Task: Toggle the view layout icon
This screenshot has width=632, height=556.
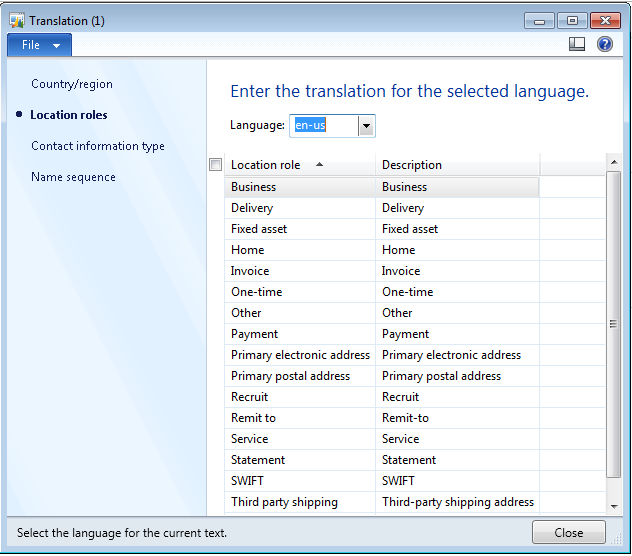Action: (577, 44)
